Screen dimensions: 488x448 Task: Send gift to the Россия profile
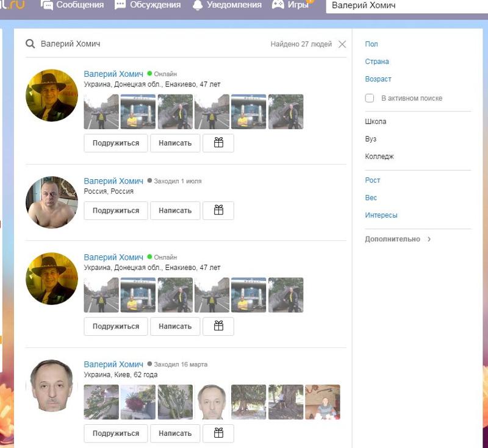[218, 210]
